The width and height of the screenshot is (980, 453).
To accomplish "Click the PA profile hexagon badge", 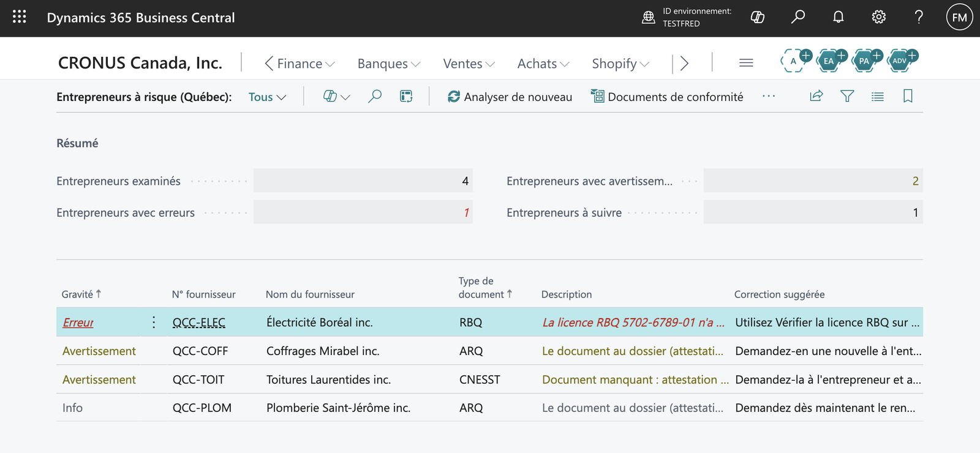I will tap(864, 61).
